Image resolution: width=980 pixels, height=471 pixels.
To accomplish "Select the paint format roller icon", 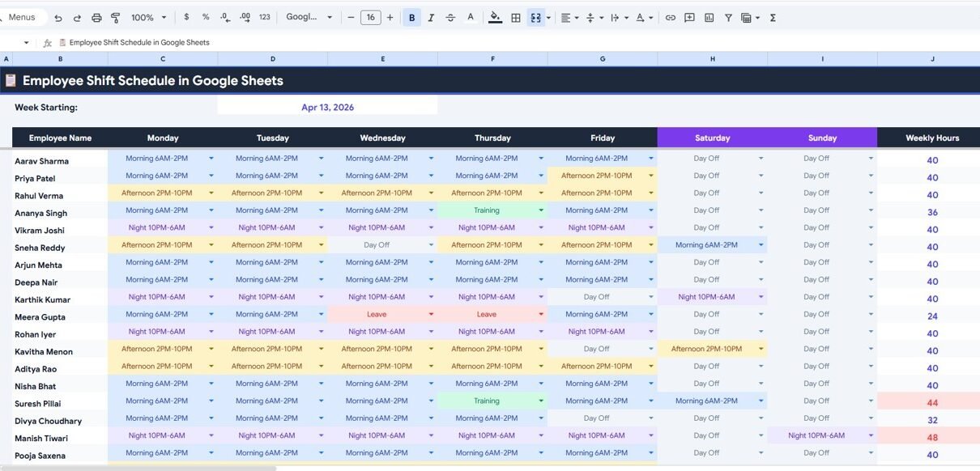I will 115,18.
